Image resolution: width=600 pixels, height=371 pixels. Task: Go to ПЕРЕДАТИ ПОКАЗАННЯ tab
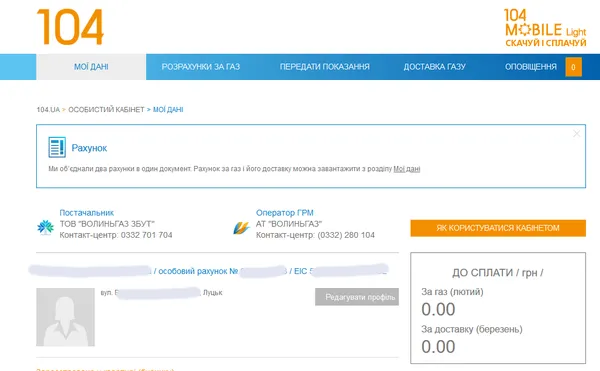point(324,67)
